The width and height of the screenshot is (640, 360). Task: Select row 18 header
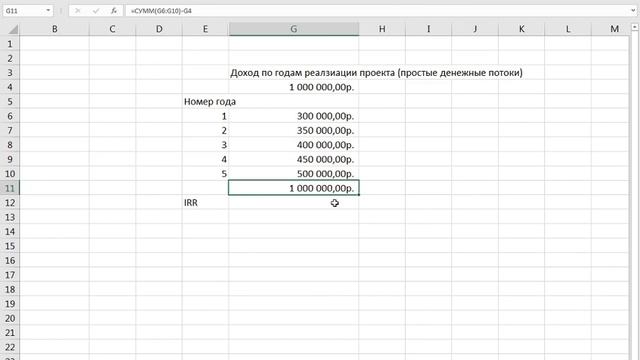(x=10, y=289)
